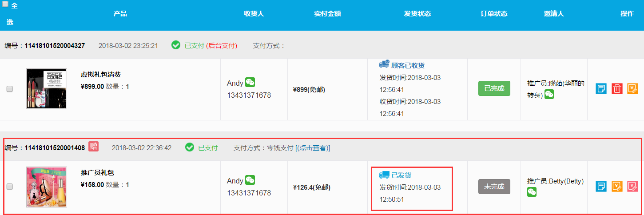644x215 pixels.
Task: Click the WeChat icon beside Andy in the 虚拟礼包消费 order
Action: pos(250,82)
